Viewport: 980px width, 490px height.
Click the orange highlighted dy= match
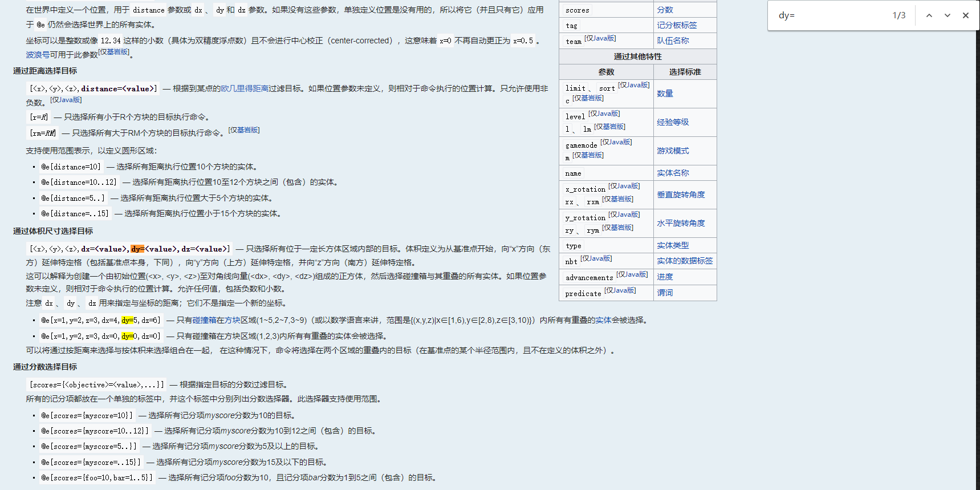(138, 249)
